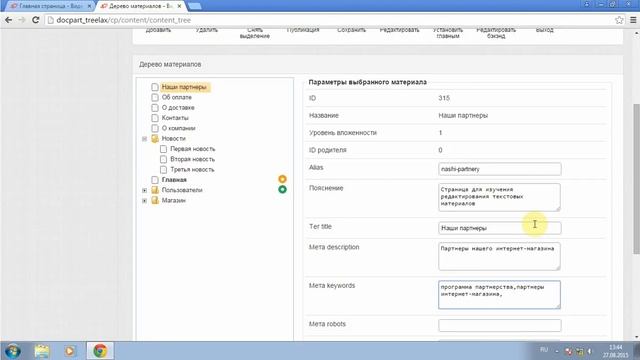Click into the Пояснение text area
Screen dimensions: 640x360
coord(500,197)
